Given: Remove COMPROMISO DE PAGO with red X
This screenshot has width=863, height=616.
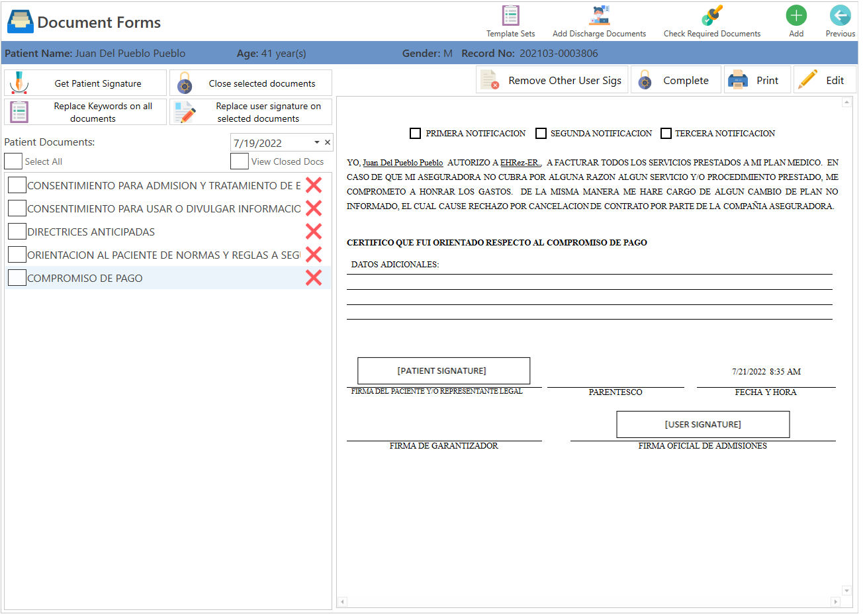Looking at the screenshot, I should 314,278.
